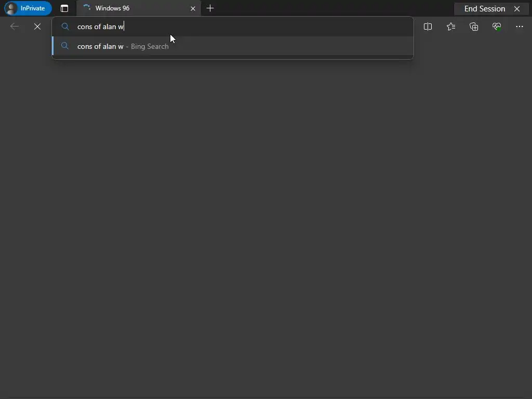Select the Windows 96 tab
Image resolution: width=532 pixels, height=399 pixels.
[138, 8]
